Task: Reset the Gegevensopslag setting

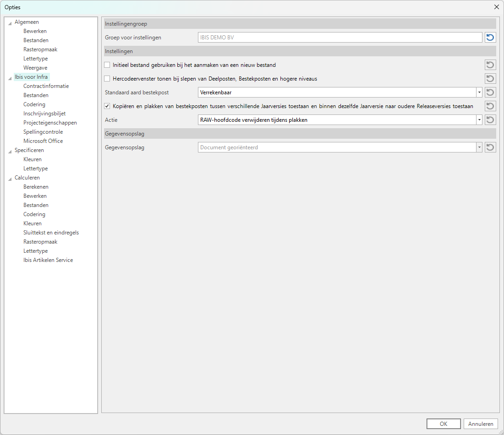Action: click(490, 147)
